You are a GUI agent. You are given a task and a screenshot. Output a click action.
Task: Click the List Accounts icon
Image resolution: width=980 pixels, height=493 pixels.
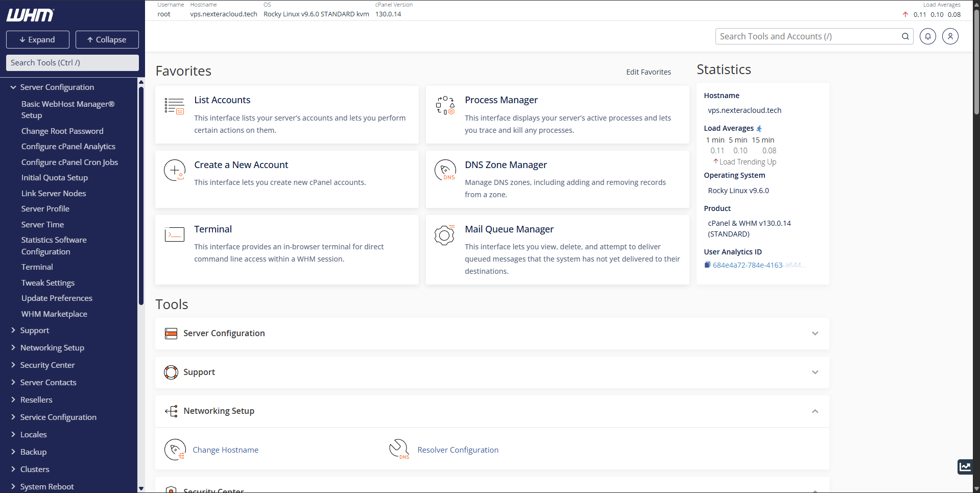[174, 106]
